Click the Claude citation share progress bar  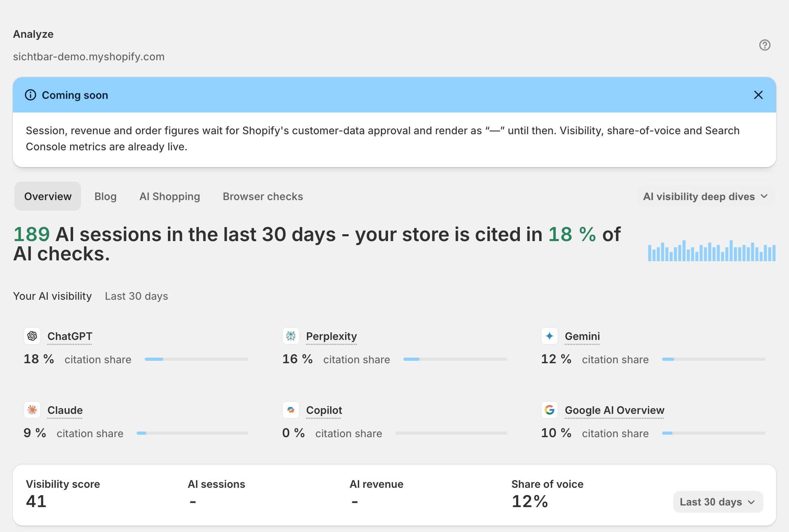click(192, 433)
